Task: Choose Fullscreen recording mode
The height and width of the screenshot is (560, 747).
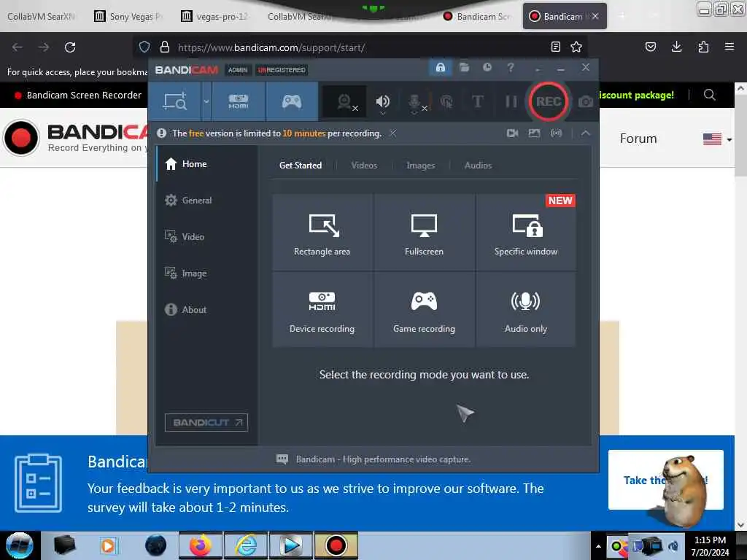Action: click(424, 233)
